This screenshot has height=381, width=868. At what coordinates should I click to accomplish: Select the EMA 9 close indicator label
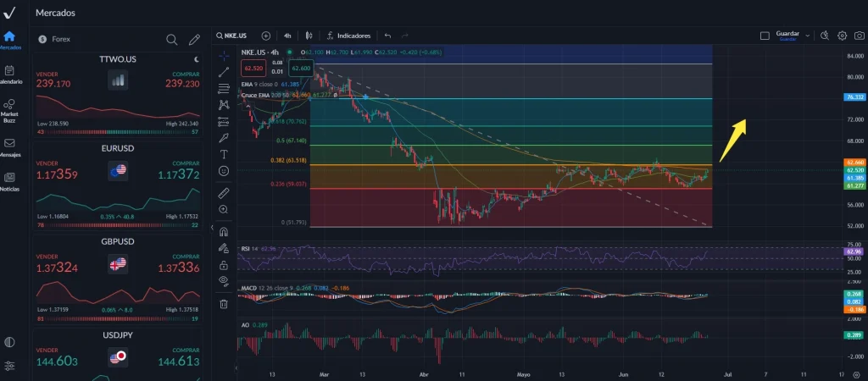point(258,84)
